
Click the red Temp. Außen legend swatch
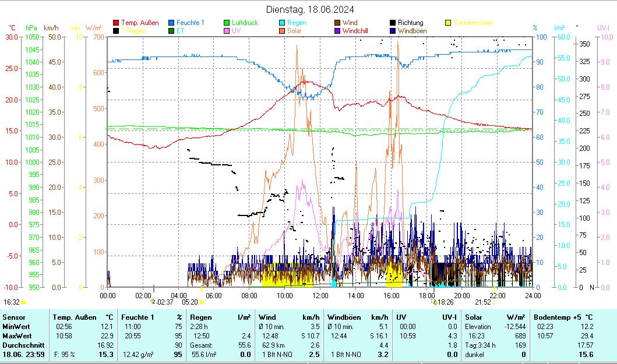pos(116,23)
